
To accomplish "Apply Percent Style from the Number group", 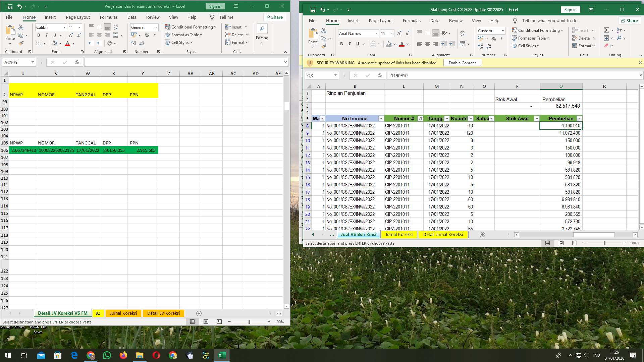I will pyautogui.click(x=493, y=38).
